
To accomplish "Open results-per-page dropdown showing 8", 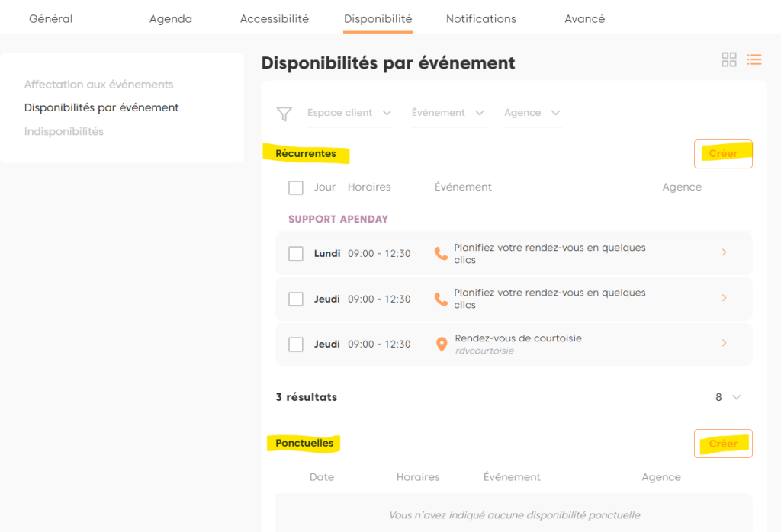I will [x=728, y=397].
